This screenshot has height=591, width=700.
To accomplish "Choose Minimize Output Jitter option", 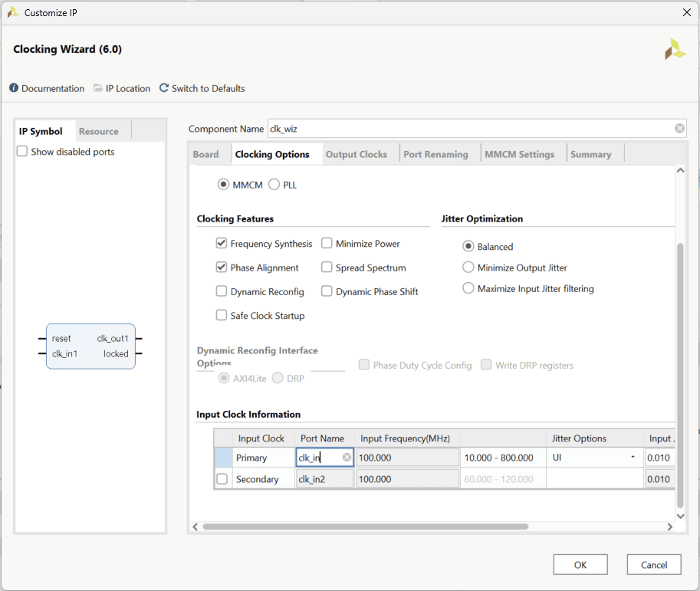I will (468, 268).
